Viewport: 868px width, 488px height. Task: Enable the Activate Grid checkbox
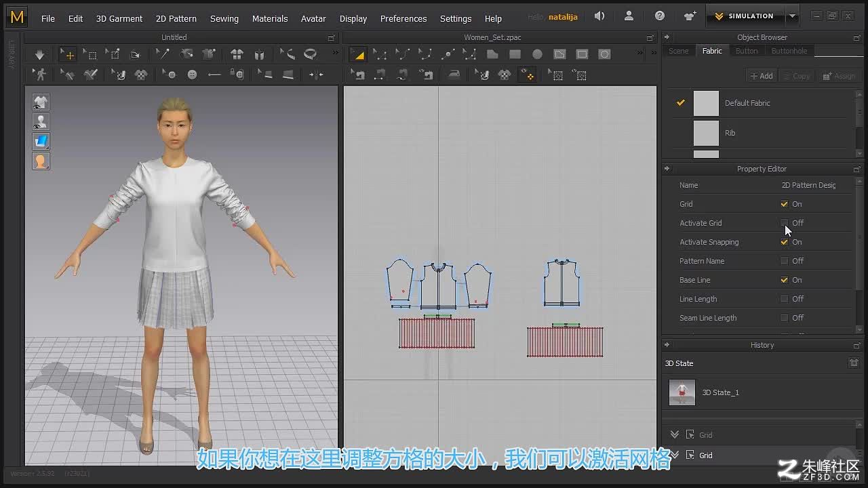[x=785, y=223]
